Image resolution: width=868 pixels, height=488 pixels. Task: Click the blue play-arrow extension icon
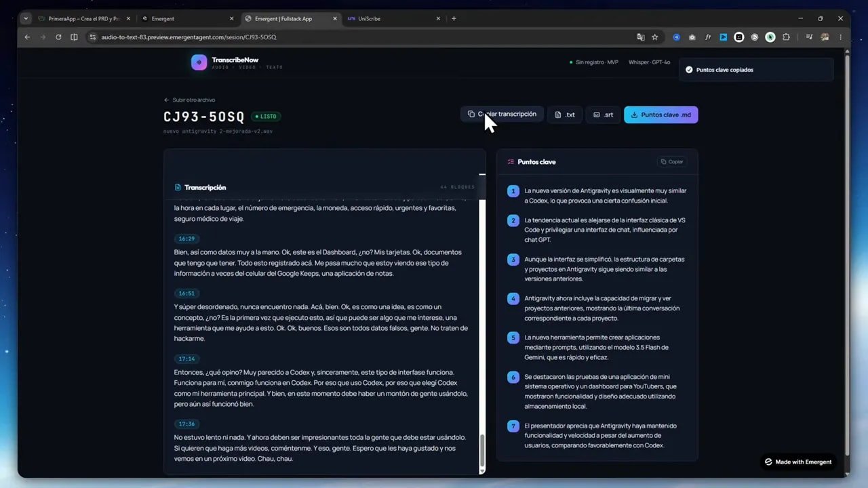723,37
